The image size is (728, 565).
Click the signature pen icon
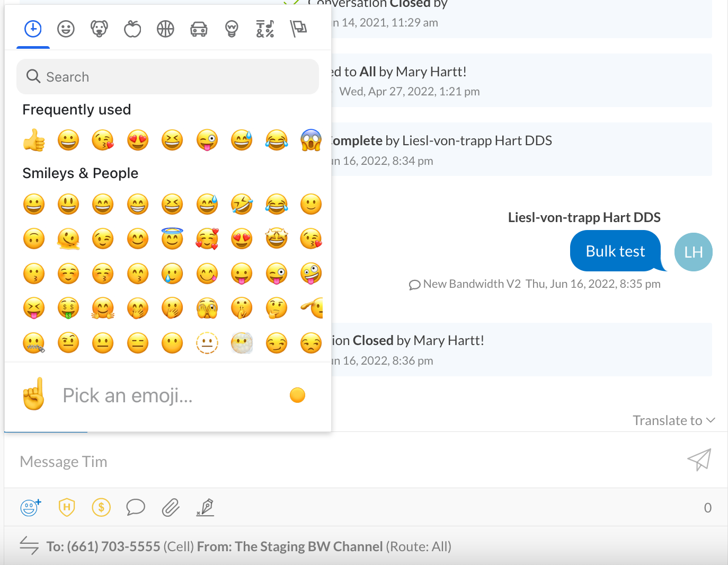[206, 508]
